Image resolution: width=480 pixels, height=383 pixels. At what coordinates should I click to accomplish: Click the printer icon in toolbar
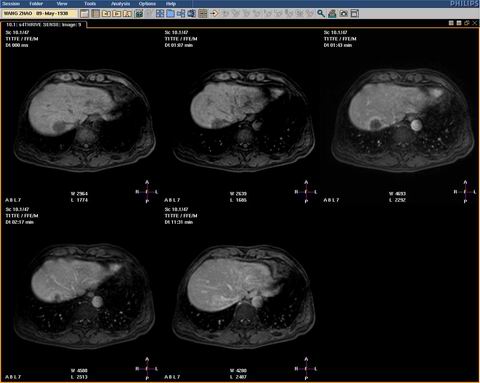[332, 13]
